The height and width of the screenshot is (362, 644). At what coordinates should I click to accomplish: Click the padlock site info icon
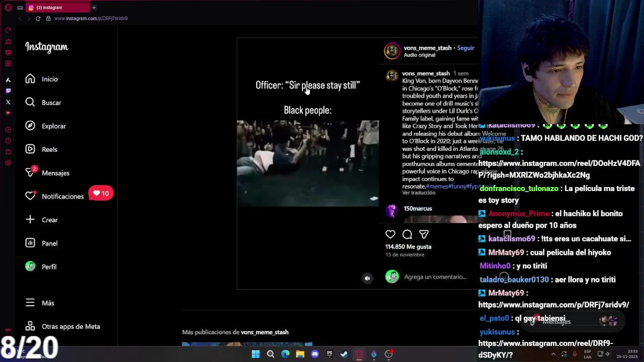click(x=48, y=19)
